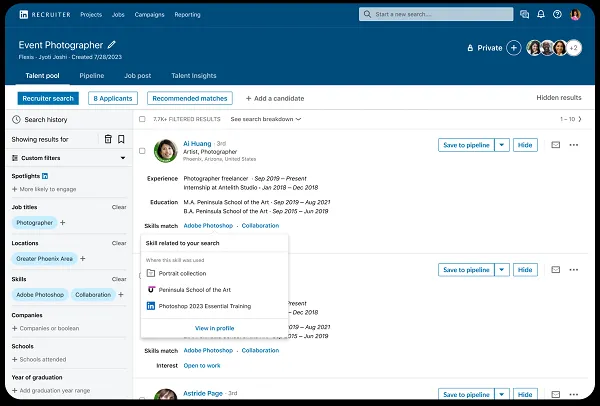Open second candidate's Save to pipeline arrow
The image size is (600, 406).
click(x=502, y=270)
